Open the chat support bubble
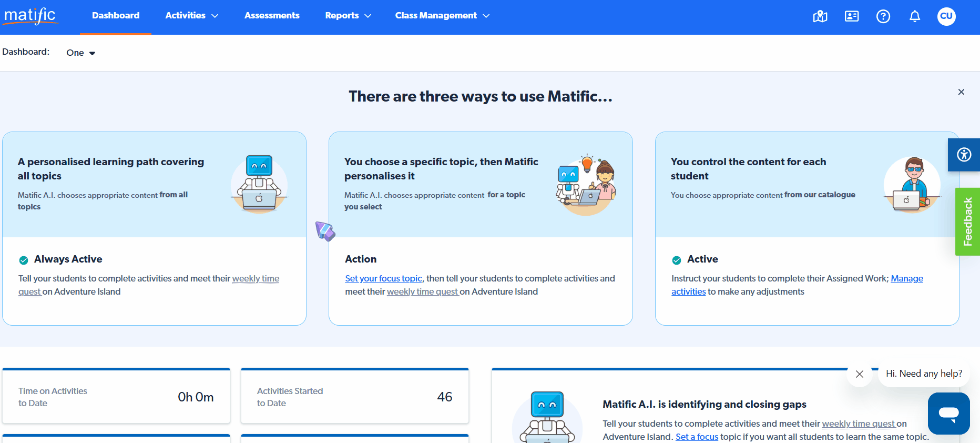The image size is (980, 443). click(948, 413)
